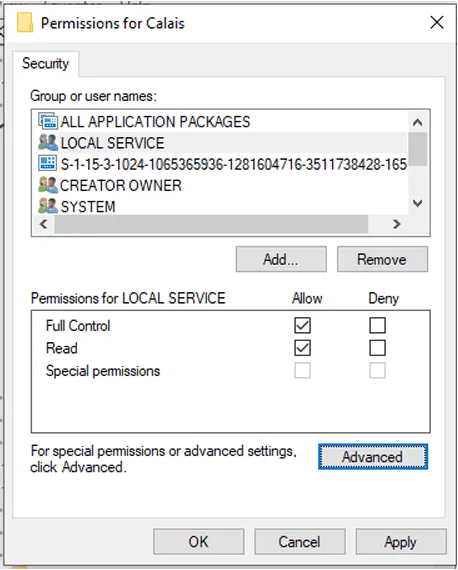Viewport: 458px width, 570px height.
Task: Click the Remove button
Action: tap(382, 259)
